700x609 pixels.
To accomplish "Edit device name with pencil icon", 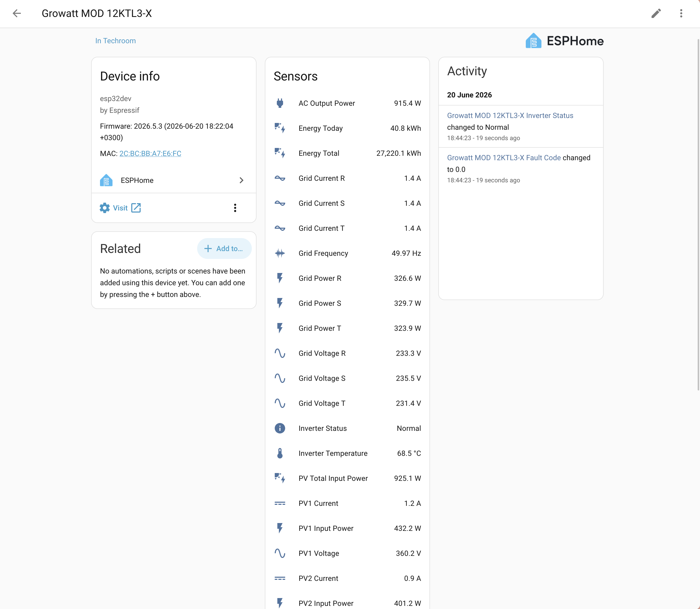I will click(656, 13).
